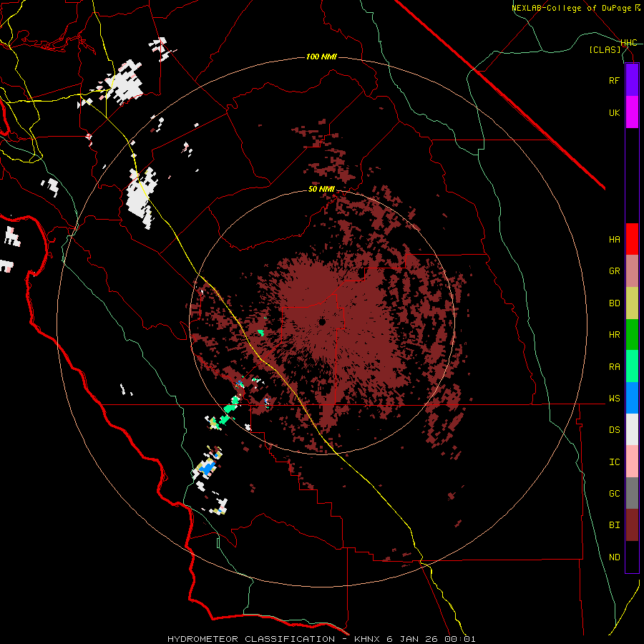Click the IC legend label
644x644 pixels.
coord(614,462)
